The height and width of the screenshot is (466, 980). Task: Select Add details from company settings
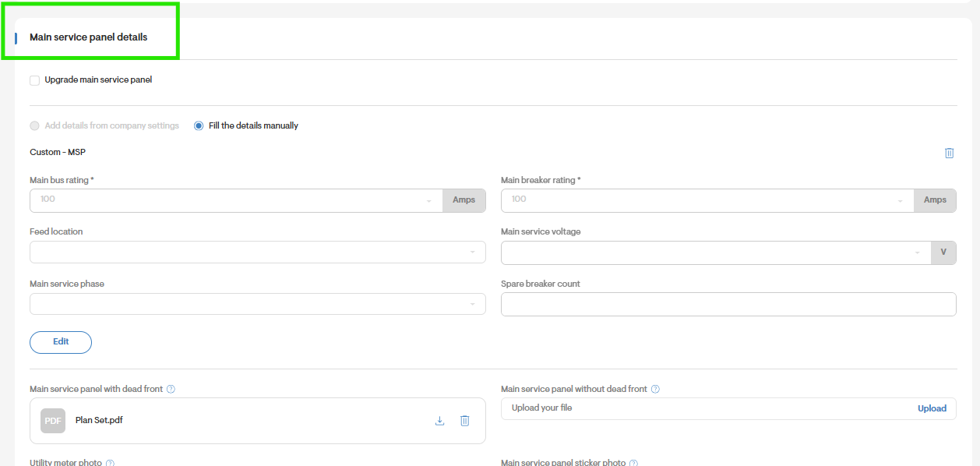coord(34,125)
